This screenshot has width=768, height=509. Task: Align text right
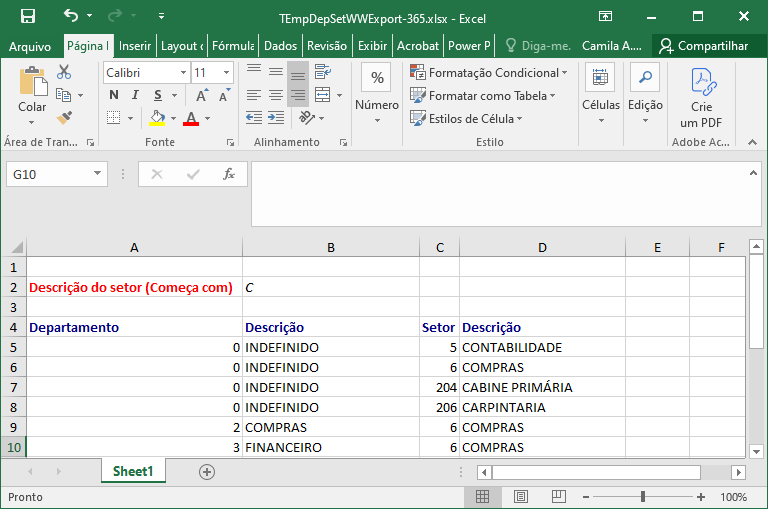(x=298, y=95)
